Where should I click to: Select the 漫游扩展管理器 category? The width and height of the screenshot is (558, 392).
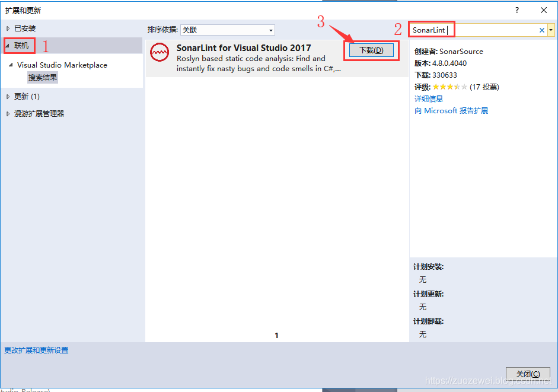(39, 114)
